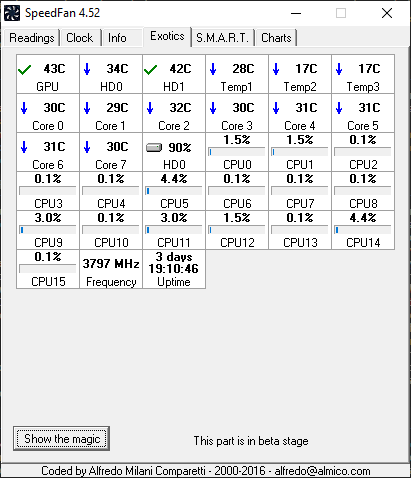Click the down arrow icon for Core 3

click(x=213, y=108)
